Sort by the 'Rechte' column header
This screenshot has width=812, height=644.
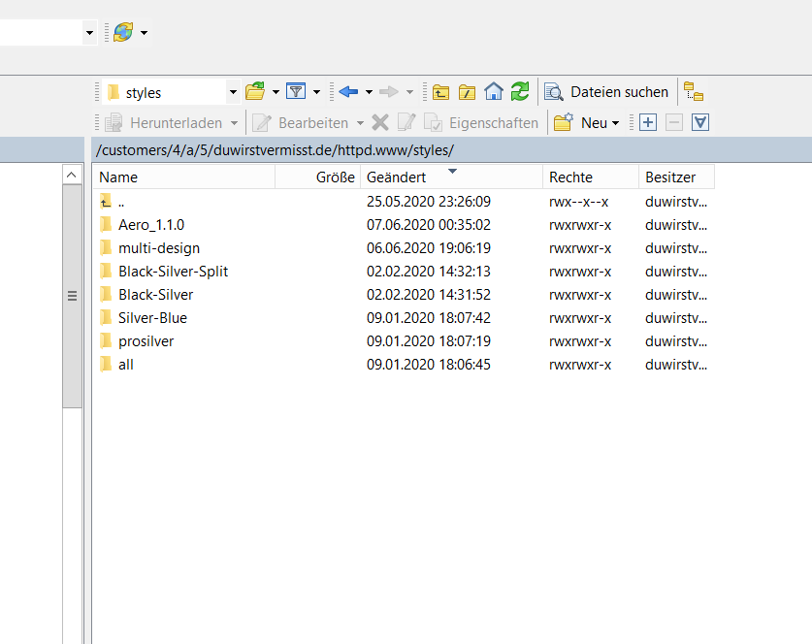591,177
